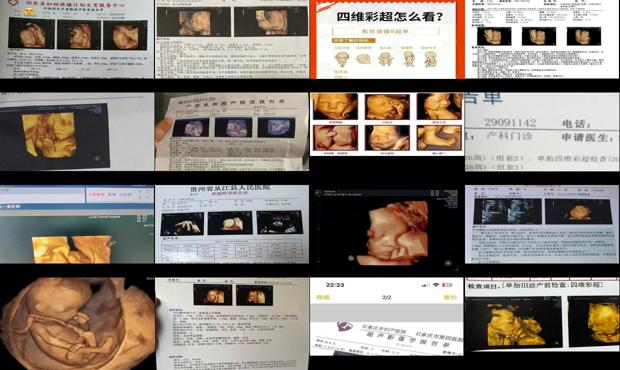The image size is (620, 370).
Task: Select the single fetal face on black screen
Action: [387, 230]
